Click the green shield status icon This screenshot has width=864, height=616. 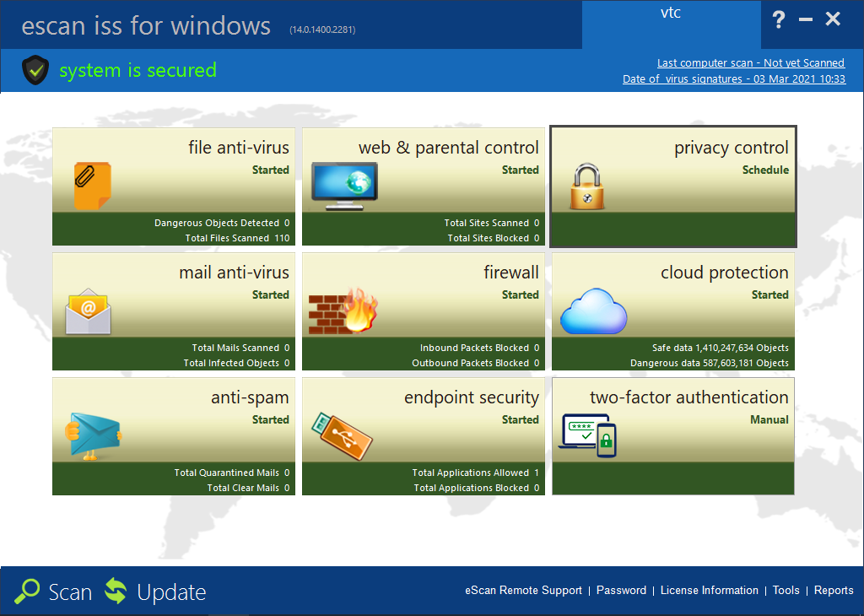[35, 70]
